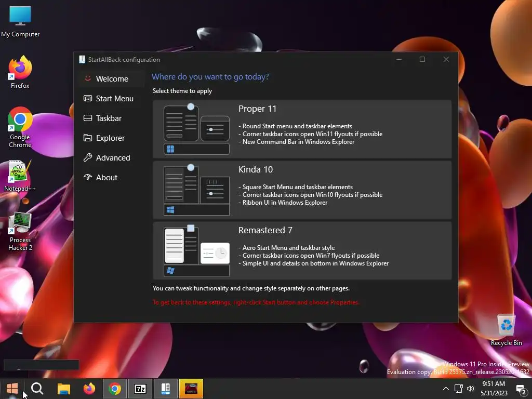The image size is (532, 399).
Task: Select the Process Hacker 2 desktop shortcut
Action: tap(20, 232)
